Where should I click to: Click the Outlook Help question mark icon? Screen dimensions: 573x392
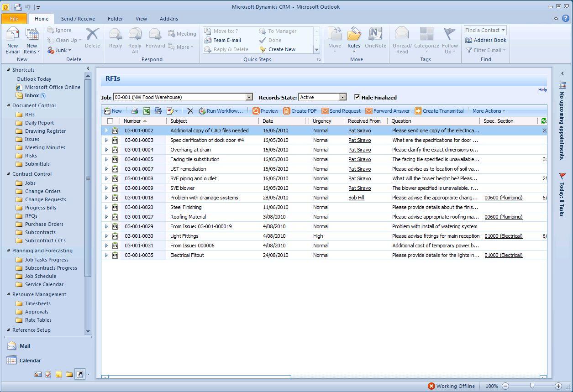[x=565, y=19]
